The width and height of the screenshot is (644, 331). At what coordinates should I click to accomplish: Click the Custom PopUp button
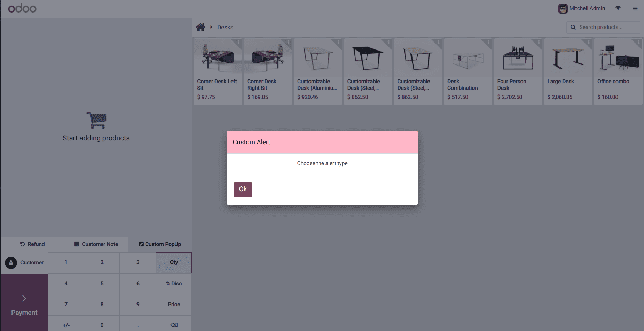click(x=160, y=244)
